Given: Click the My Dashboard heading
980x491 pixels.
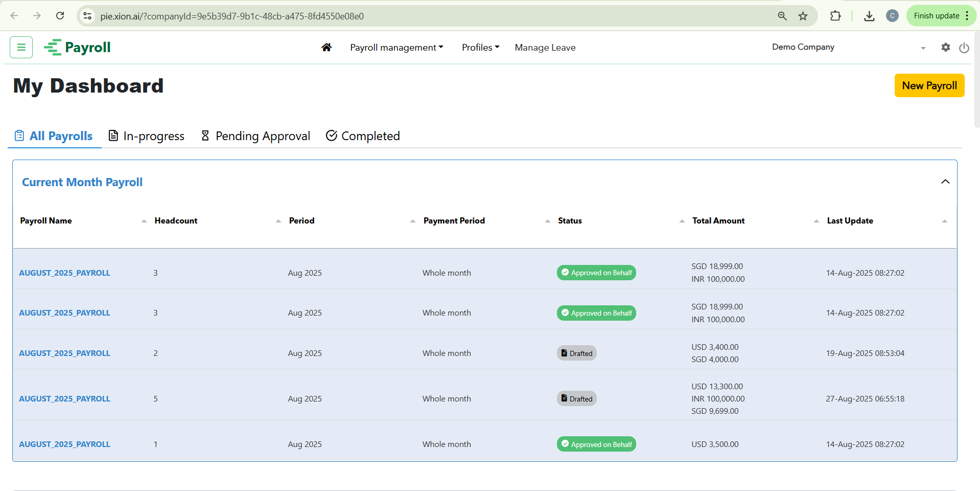Looking at the screenshot, I should pos(88,86).
